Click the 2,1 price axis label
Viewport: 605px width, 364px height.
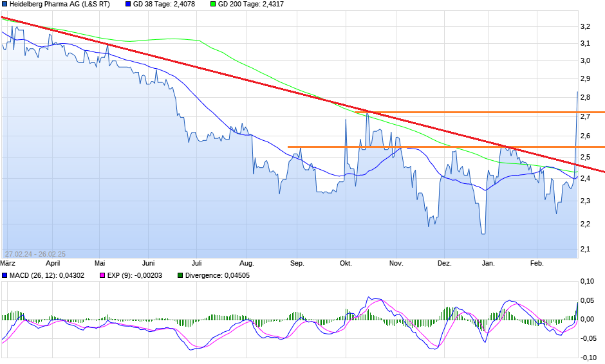585,248
